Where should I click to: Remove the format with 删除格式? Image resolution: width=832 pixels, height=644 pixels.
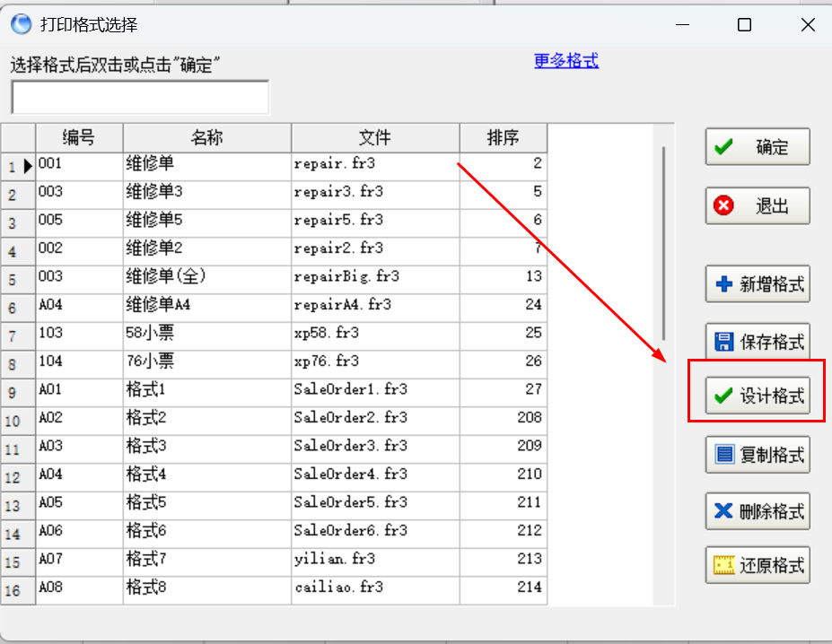(x=758, y=511)
